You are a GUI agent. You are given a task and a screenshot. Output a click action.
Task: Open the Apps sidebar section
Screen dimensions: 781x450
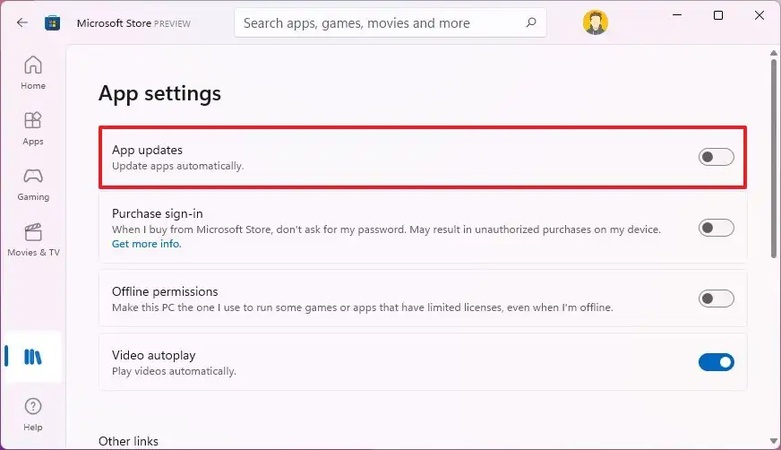coord(33,128)
